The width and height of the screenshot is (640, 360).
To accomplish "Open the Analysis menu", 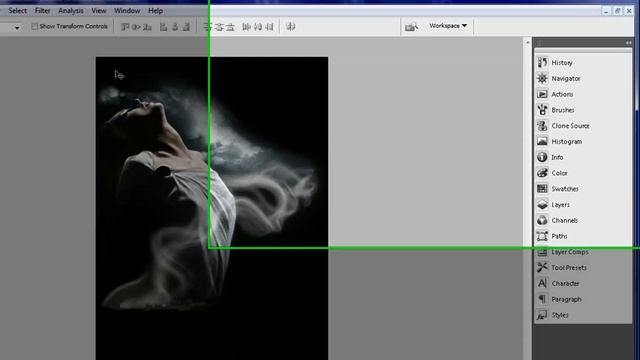I will pos(71,11).
